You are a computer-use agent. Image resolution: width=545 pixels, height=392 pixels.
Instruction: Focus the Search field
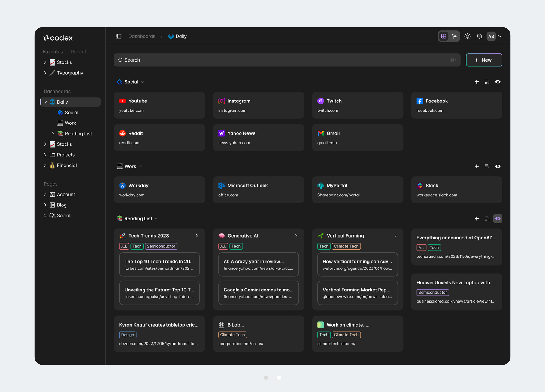tap(287, 60)
